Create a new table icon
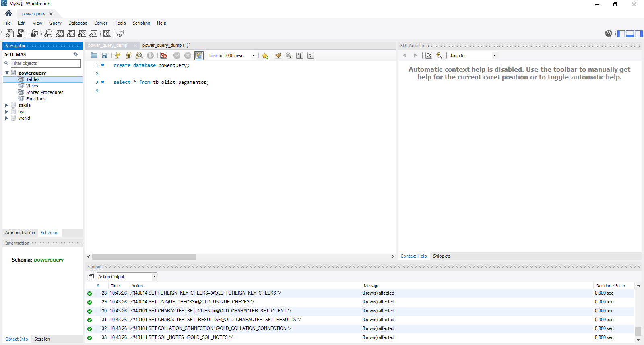The width and height of the screenshot is (644, 345). [60, 34]
